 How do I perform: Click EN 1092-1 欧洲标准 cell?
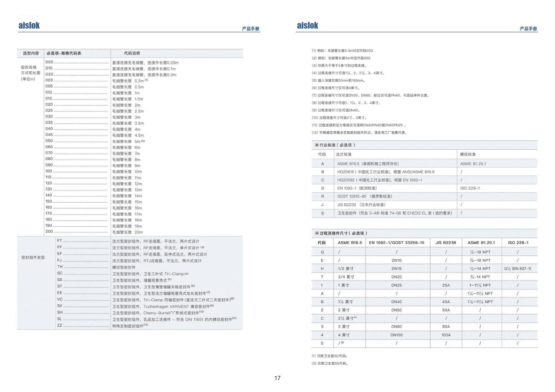357,188
